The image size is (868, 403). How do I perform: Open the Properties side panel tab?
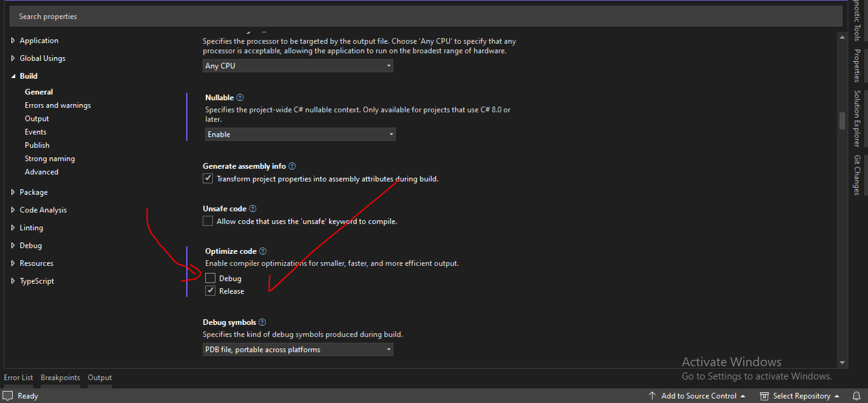(857, 66)
